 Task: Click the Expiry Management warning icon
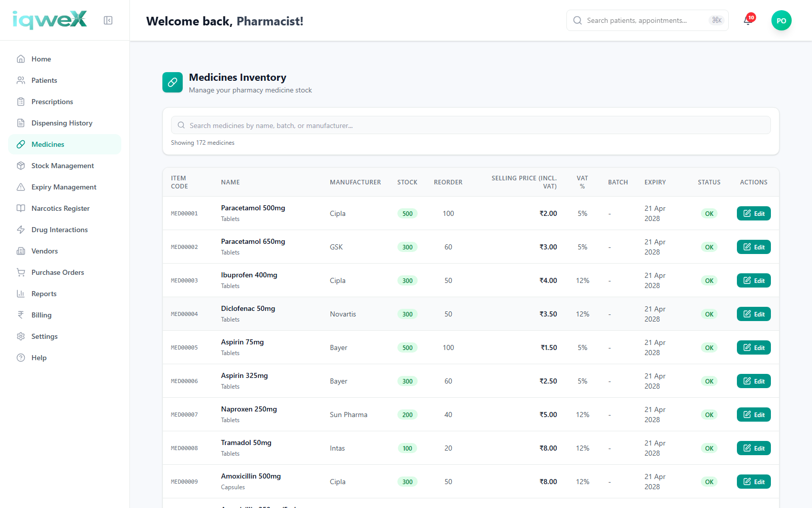tap(21, 187)
